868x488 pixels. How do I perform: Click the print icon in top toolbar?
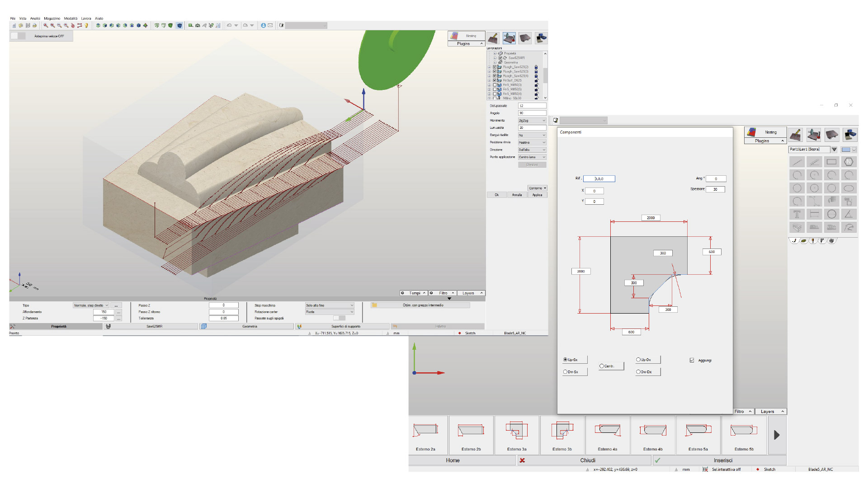point(34,25)
